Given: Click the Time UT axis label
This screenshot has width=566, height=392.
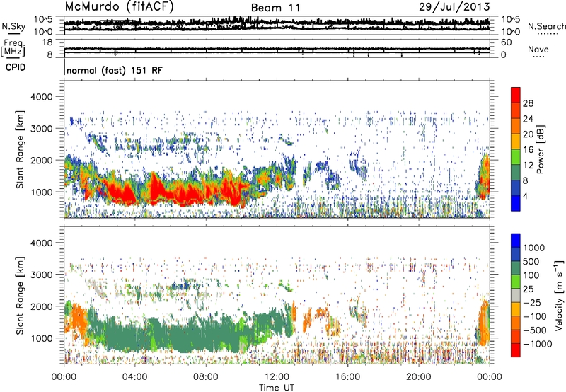Looking at the screenshot, I should [277, 388].
